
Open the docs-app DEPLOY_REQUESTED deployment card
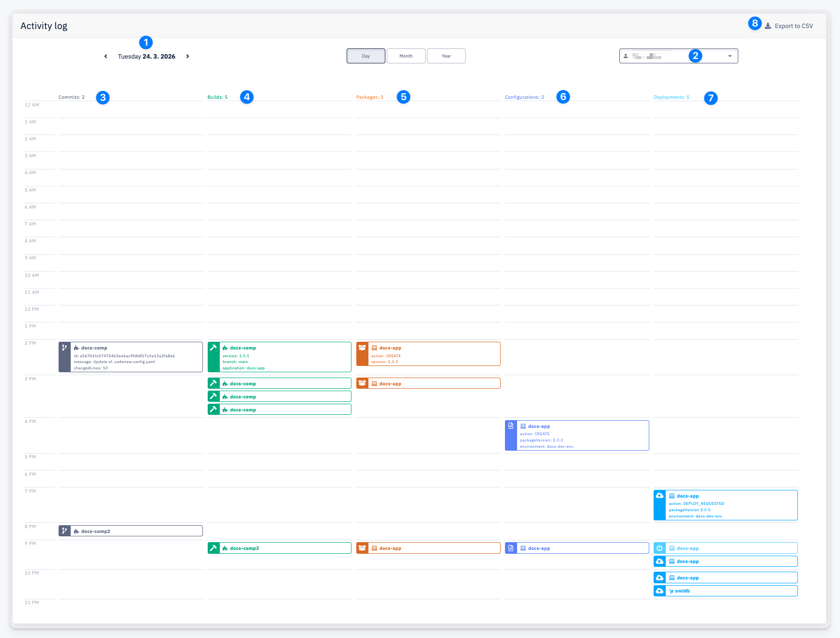pos(726,505)
